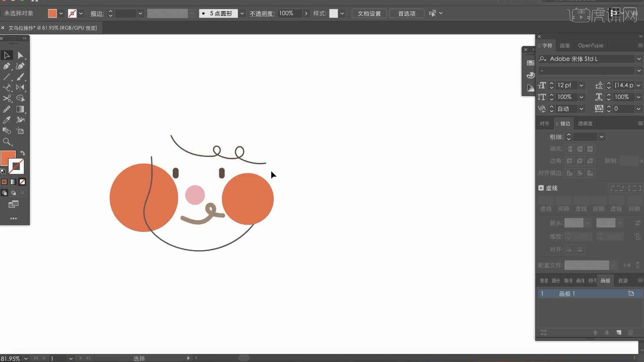Click the opacity 100% input field
Screen dimensions: 644x362
[290, 13]
